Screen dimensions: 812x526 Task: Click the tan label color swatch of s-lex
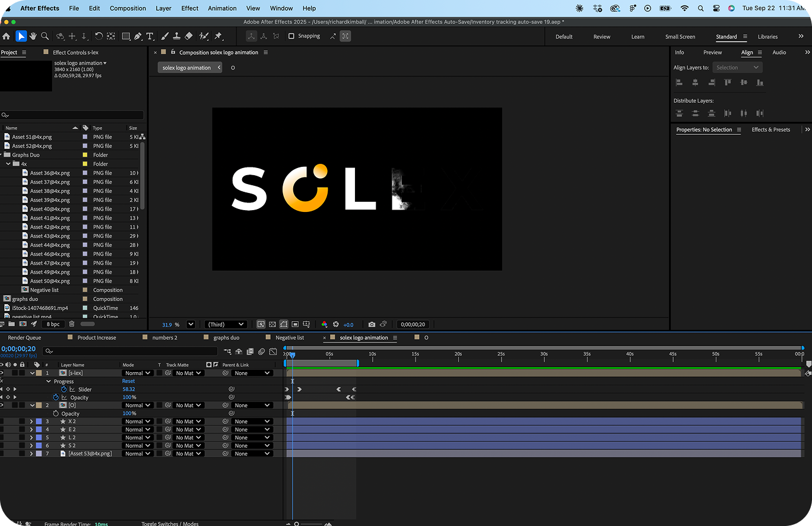[x=39, y=373]
